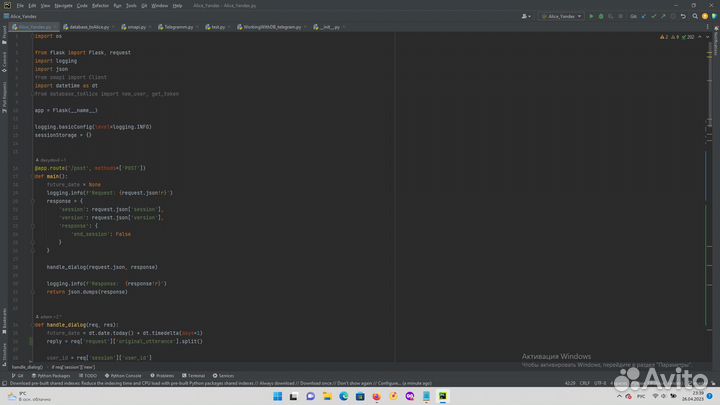Switch to the test.py editor tab
This screenshot has height=405, width=720.
point(218,27)
